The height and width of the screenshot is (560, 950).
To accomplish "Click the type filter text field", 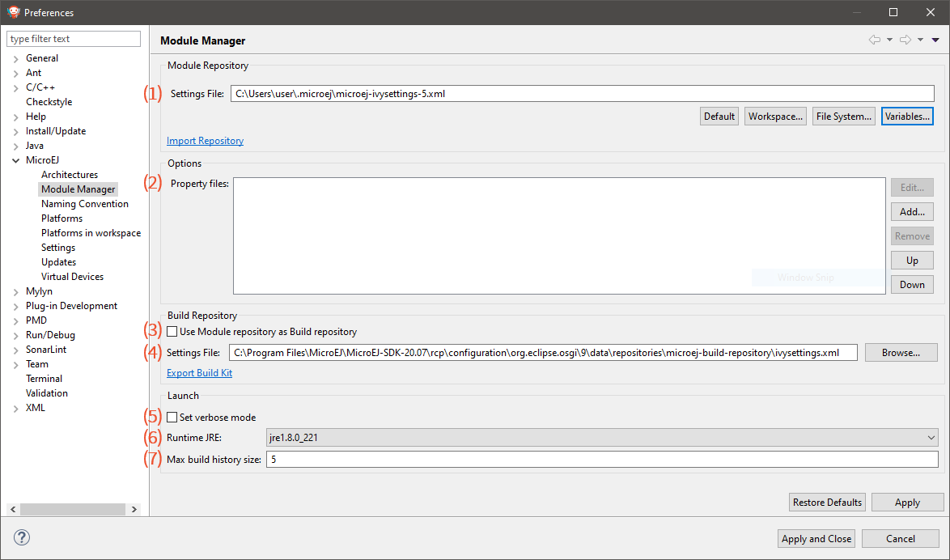I will [x=73, y=38].
